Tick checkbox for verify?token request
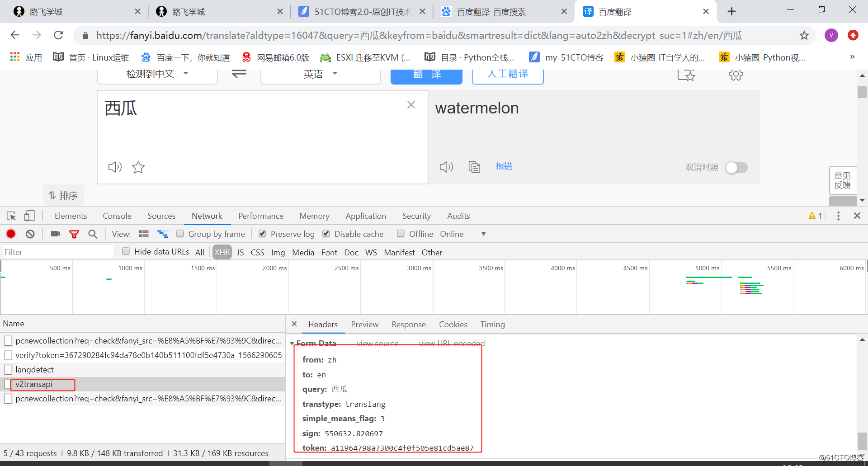Viewport: 868px width, 466px height. click(8, 355)
